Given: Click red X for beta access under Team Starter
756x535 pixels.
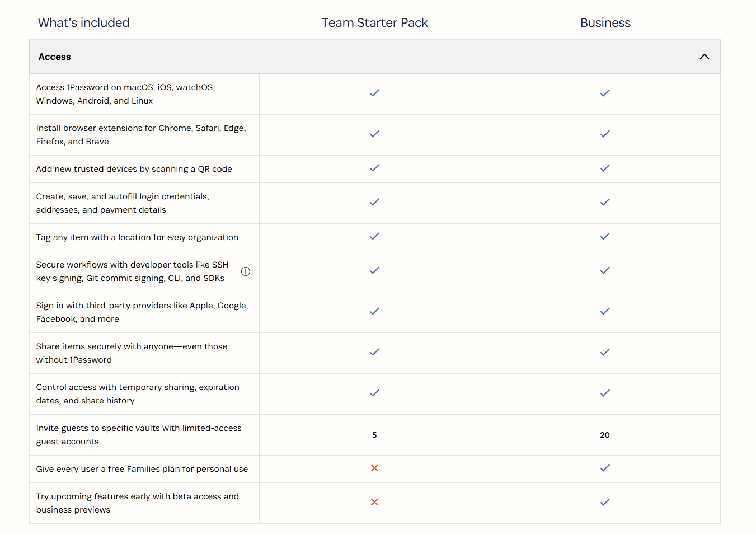Looking at the screenshot, I should tap(374, 502).
